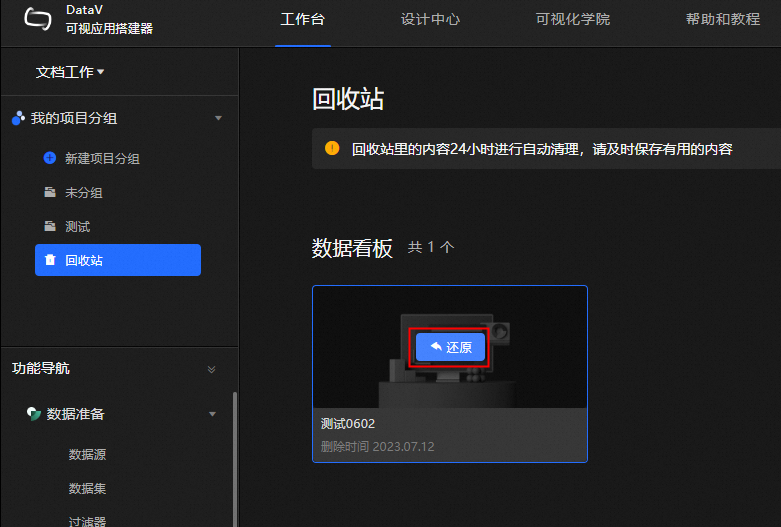The height and width of the screenshot is (527, 781).
Task: Click the 功能导航 section title
Action: tap(41, 368)
